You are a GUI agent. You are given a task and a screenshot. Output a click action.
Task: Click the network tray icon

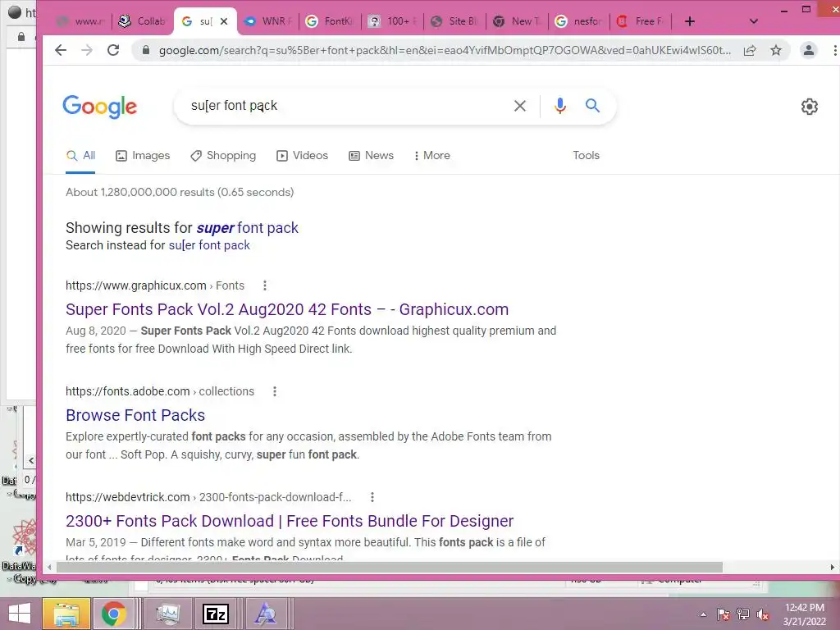[743, 614]
